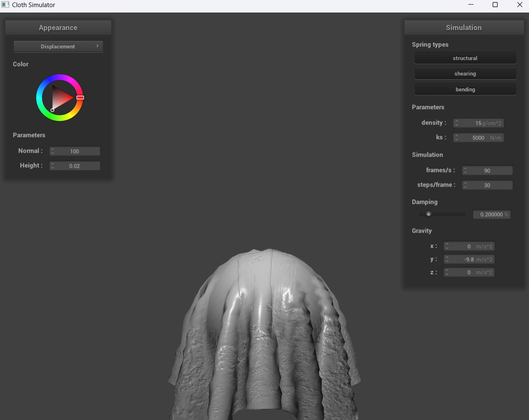Toggle the bending spring type
Screen dimensions: 529x420
click(465, 89)
